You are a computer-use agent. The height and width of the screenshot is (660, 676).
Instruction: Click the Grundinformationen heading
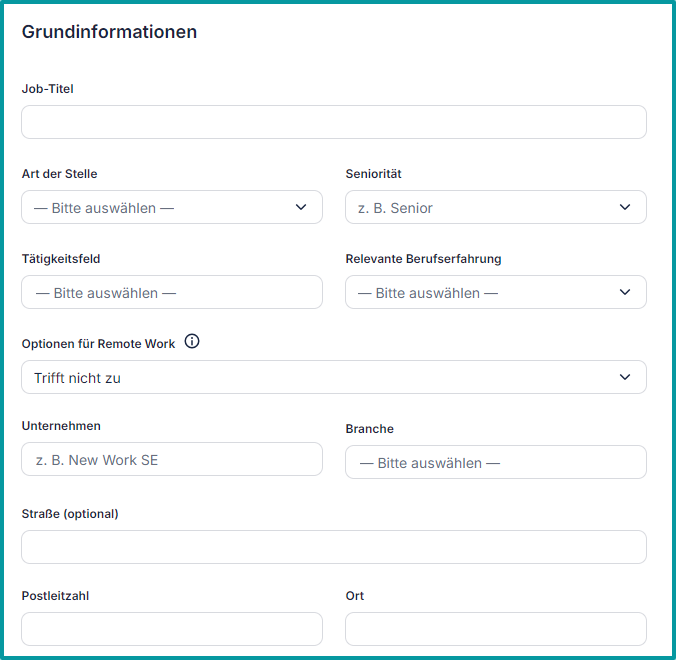click(x=109, y=32)
